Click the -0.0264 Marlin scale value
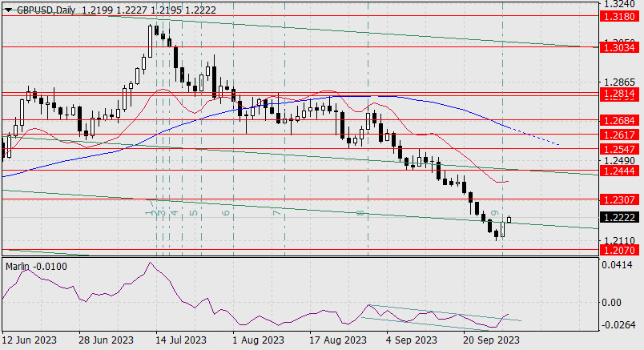 (x=618, y=325)
